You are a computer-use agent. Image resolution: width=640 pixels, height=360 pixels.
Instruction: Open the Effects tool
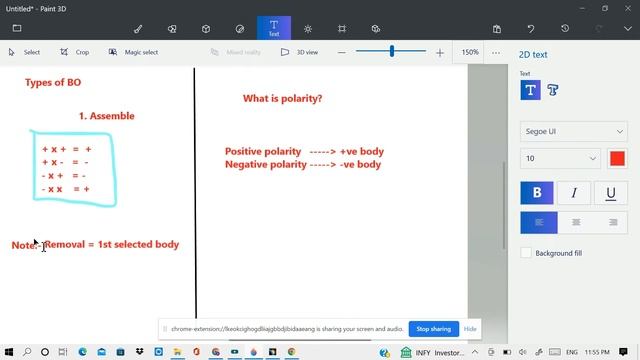click(x=308, y=29)
